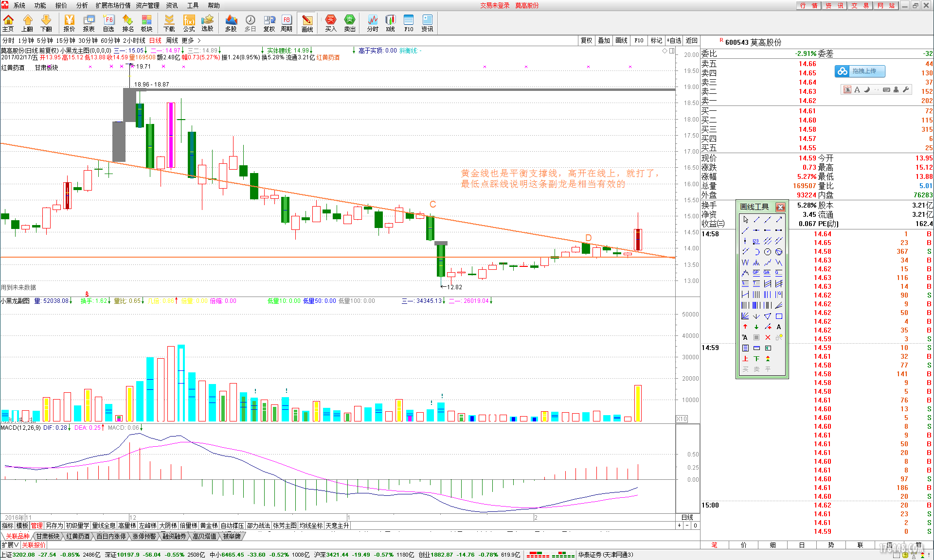This screenshot has height=560, width=934.
Task: Open the 分析 menu
Action: (x=82, y=5)
